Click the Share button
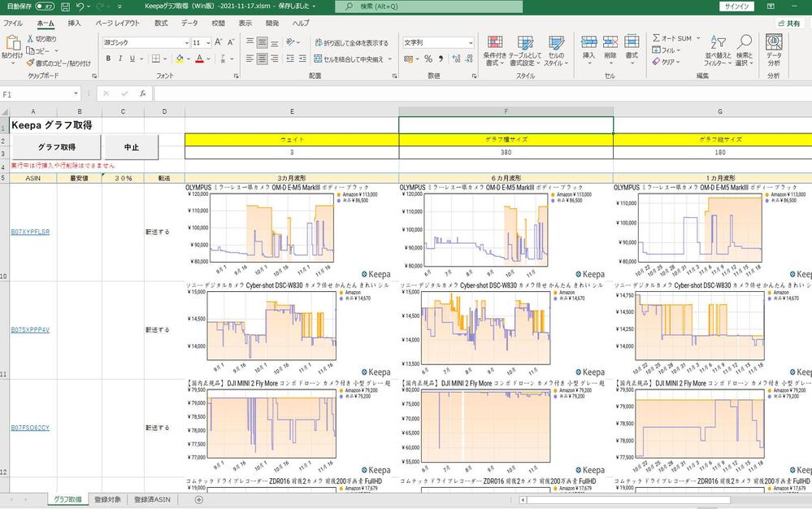The image size is (812, 509). pos(788,24)
